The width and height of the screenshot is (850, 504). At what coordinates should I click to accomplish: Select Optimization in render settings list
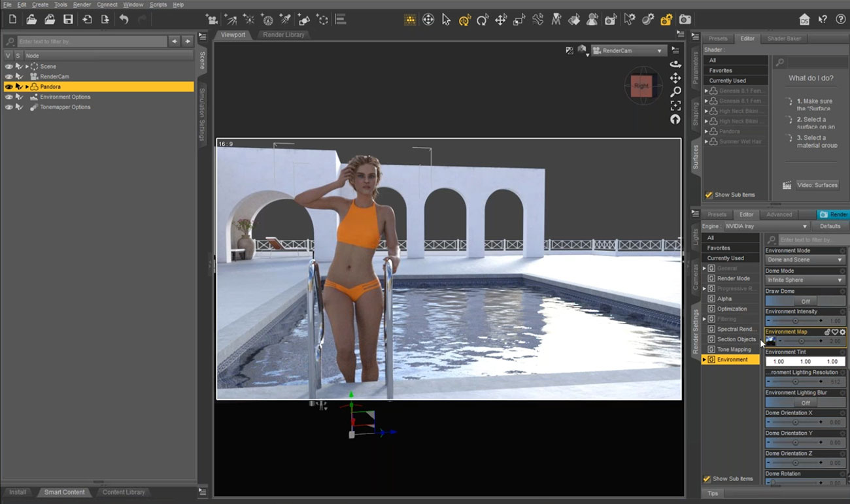[732, 309]
